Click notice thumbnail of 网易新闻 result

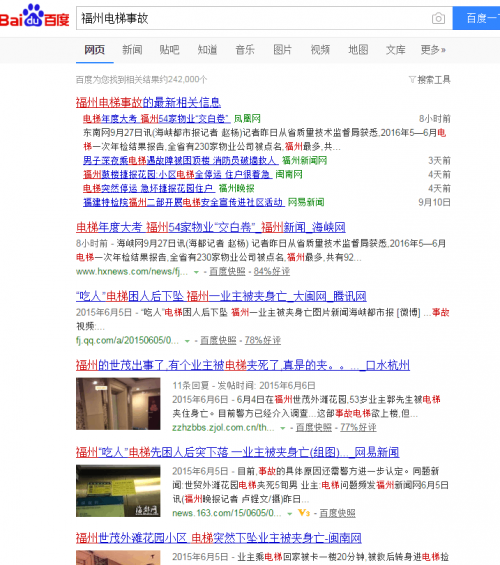(118, 491)
